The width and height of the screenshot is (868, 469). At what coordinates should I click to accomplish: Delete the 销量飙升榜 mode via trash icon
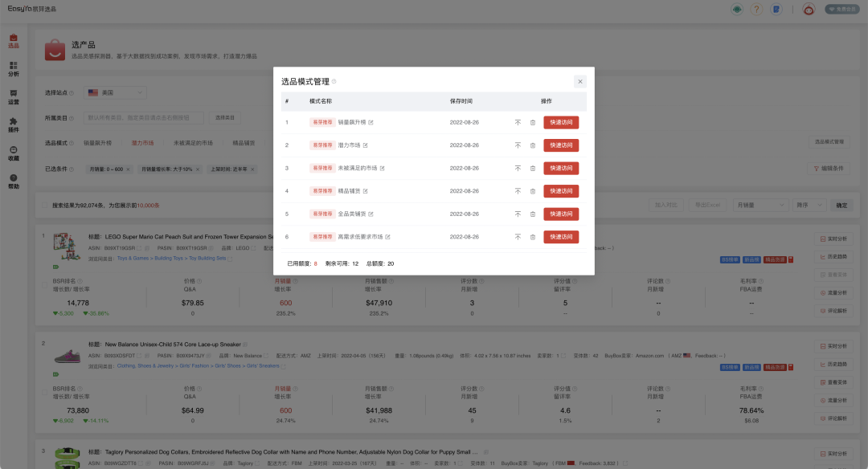point(533,123)
